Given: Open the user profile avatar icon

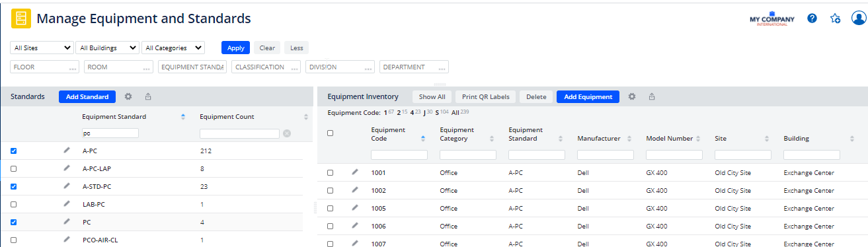Looking at the screenshot, I should coord(858,18).
